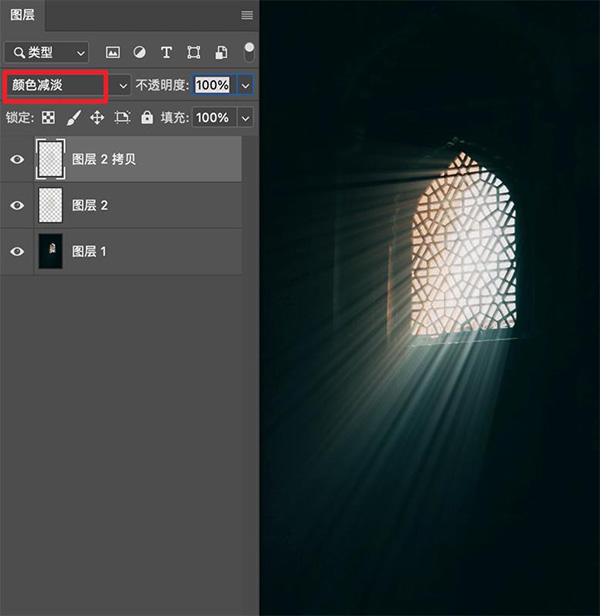Filter for type layers icon
Screen dimensions: 600x616
(167, 52)
